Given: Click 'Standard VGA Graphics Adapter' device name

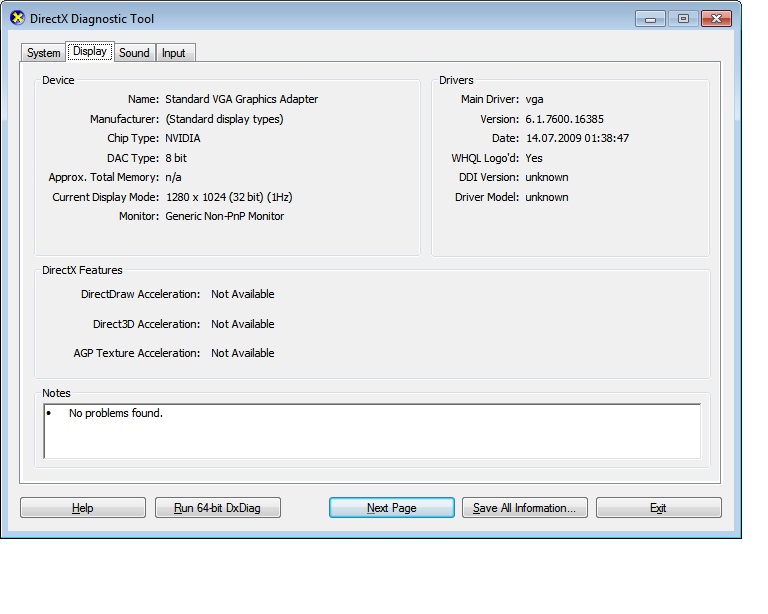Looking at the screenshot, I should coord(241,99).
